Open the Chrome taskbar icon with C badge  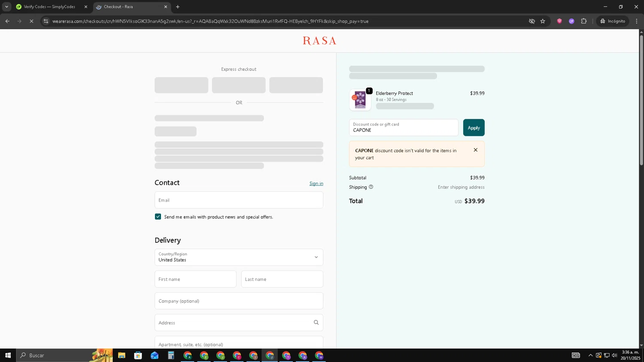tap(237, 355)
